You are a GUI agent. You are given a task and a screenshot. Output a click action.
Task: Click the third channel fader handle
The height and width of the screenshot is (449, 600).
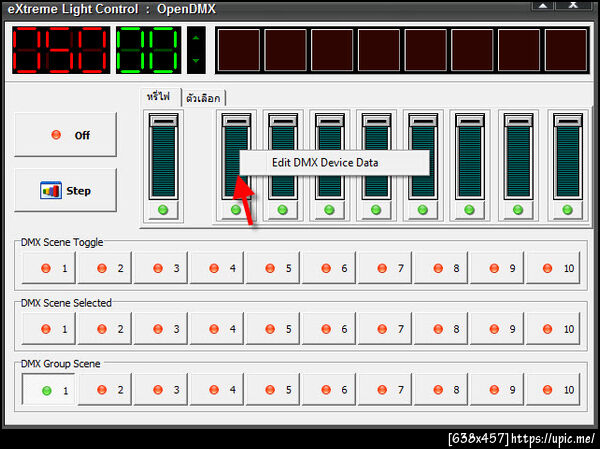pyautogui.click(x=329, y=121)
